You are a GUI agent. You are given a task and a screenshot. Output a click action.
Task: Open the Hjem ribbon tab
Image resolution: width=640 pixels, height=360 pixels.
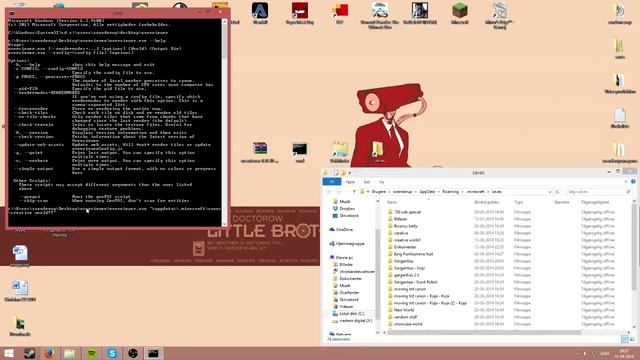click(350, 182)
